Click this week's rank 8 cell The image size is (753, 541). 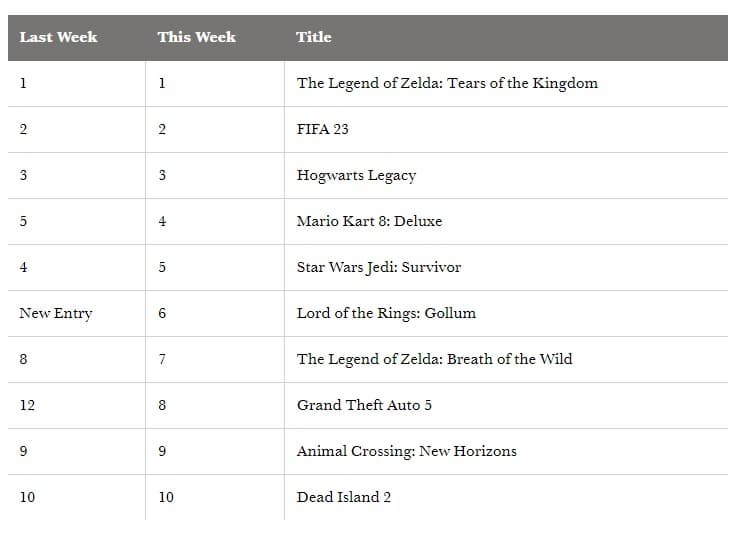click(162, 405)
